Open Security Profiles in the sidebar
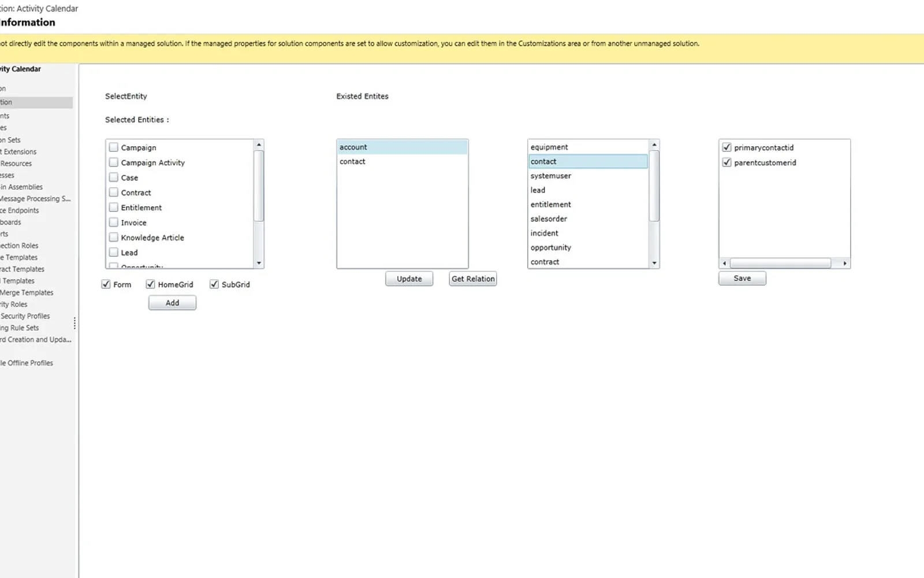This screenshot has width=924, height=578. 25,316
